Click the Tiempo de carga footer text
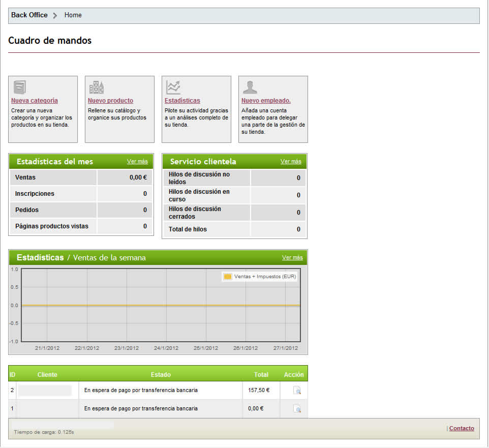The image size is (489, 448). [x=44, y=432]
